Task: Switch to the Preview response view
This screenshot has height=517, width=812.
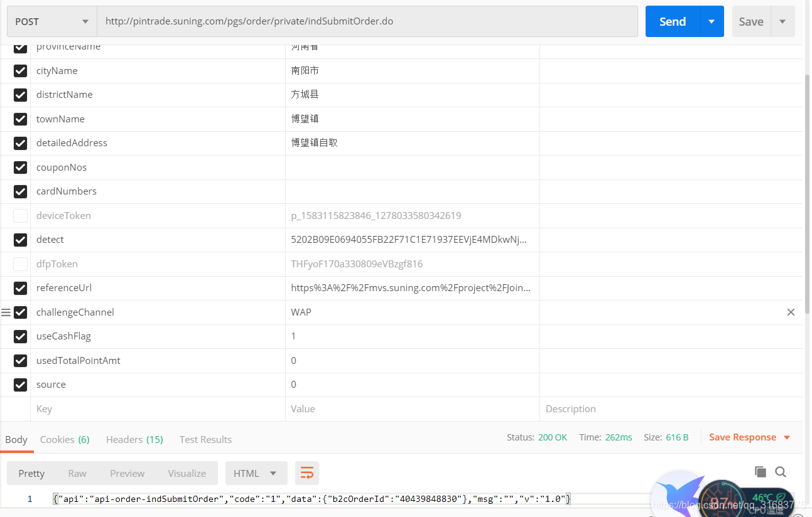Action: coord(127,472)
